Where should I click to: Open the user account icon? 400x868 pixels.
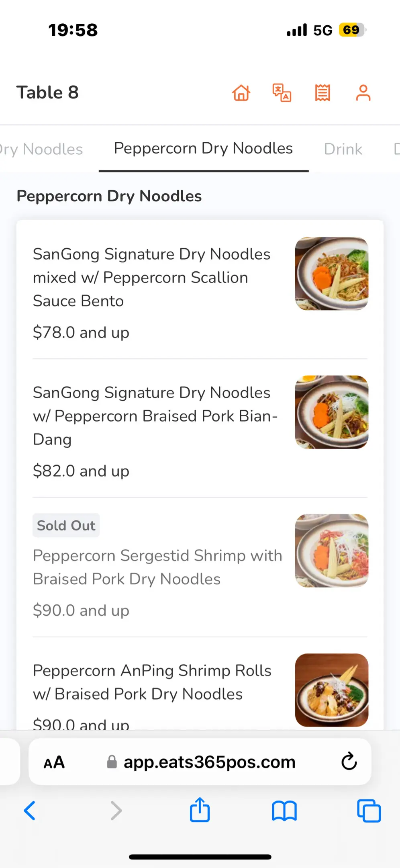pos(363,93)
